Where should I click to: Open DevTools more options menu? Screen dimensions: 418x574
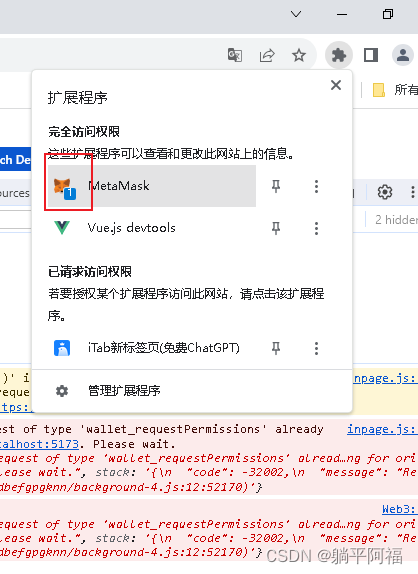point(413,191)
